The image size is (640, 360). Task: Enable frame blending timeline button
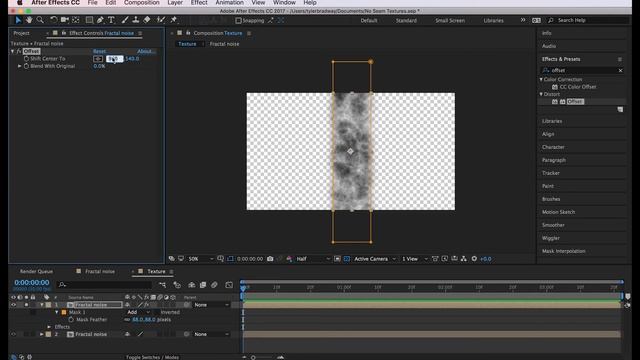pos(203,285)
